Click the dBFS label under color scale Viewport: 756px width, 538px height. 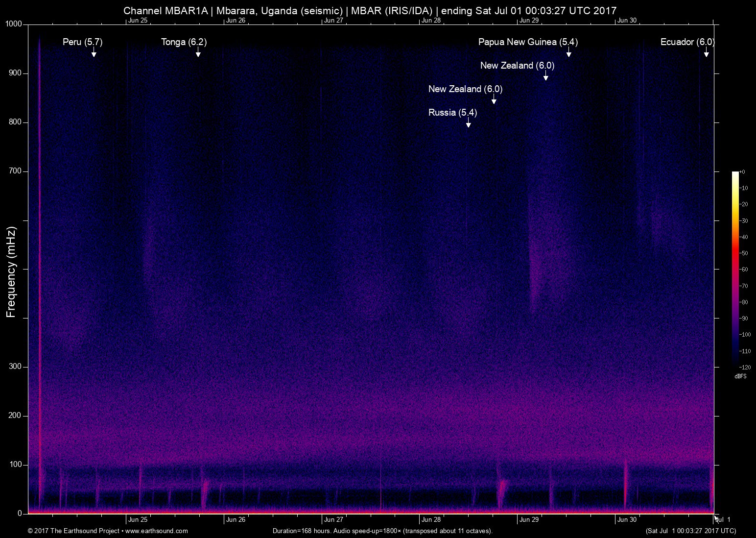(x=740, y=376)
